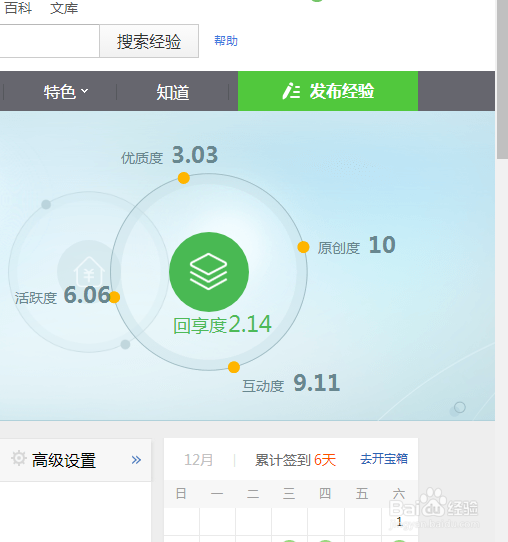
Task: Click the orange dot next to 互动度
Action: tap(234, 367)
